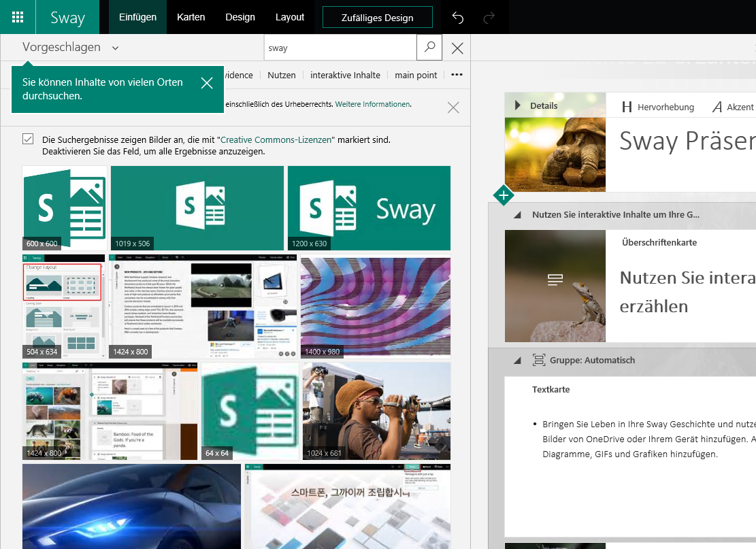Open the Karten tab

point(191,18)
